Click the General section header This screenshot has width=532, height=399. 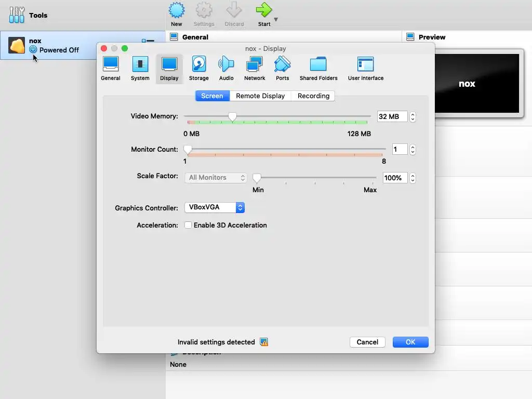[195, 37]
